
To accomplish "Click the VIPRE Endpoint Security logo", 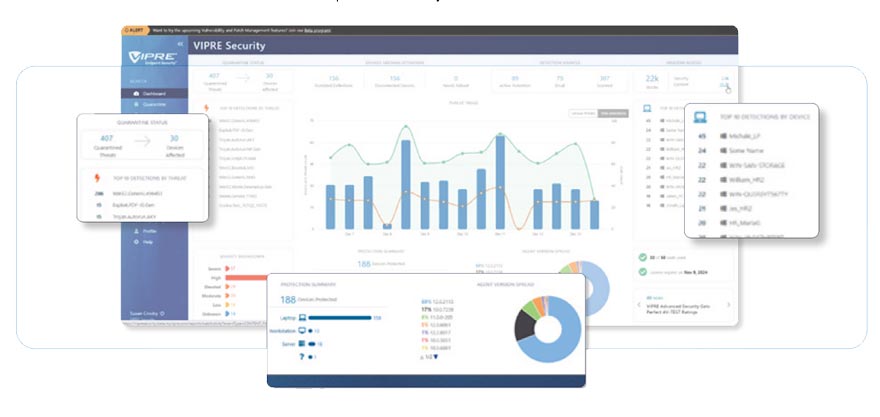I will point(153,58).
